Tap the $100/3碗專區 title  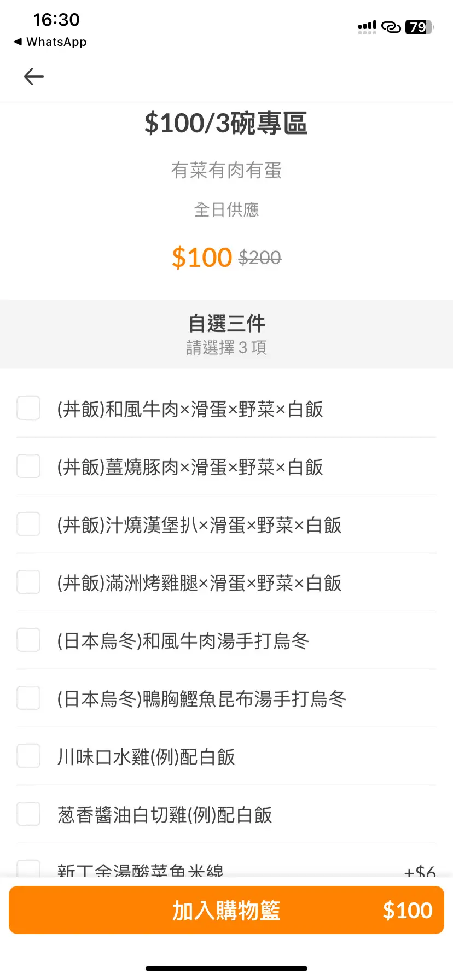(x=226, y=124)
